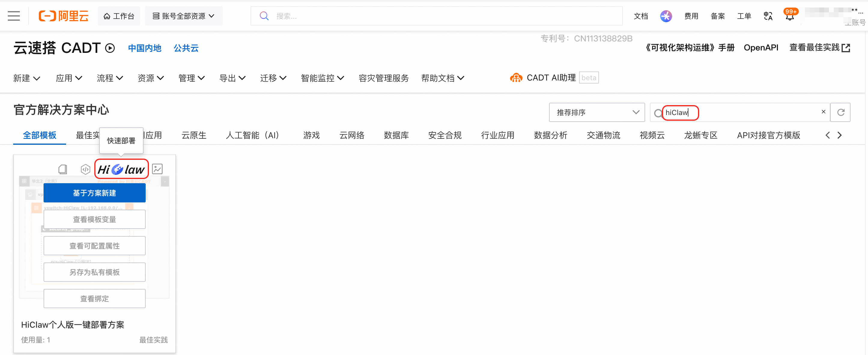Select the 安全合规 tab
The height and width of the screenshot is (355, 868).
click(445, 135)
